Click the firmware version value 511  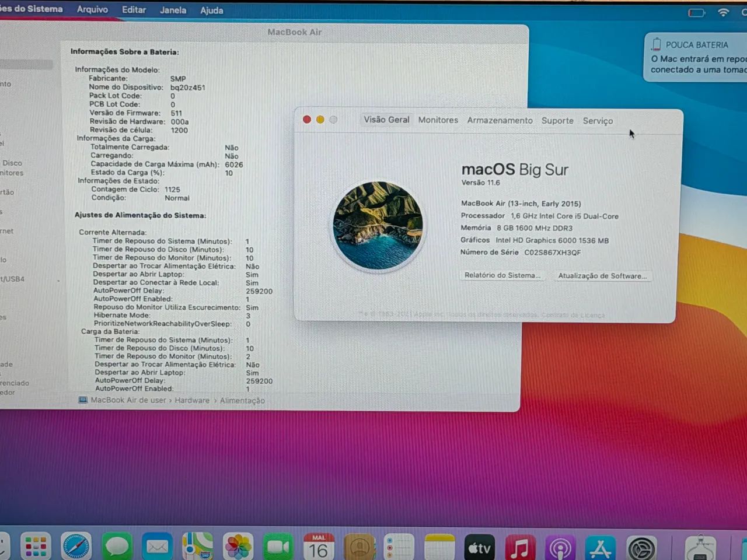pyautogui.click(x=176, y=113)
